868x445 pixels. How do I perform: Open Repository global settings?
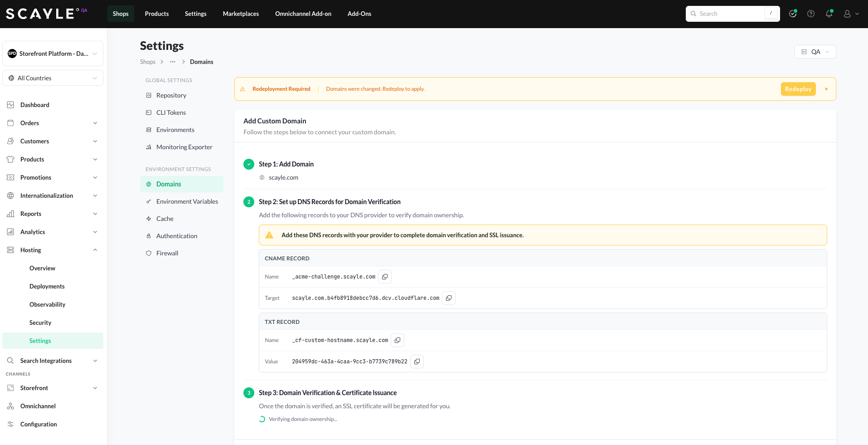tap(182, 95)
